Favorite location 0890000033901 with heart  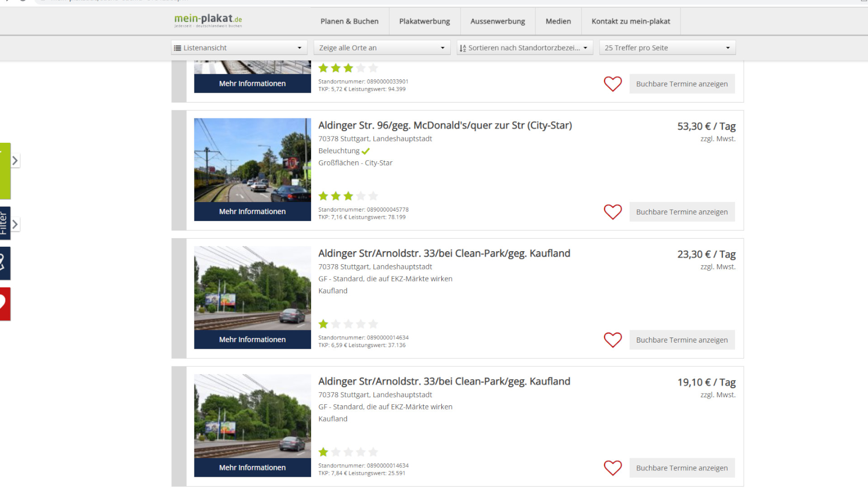[613, 84]
